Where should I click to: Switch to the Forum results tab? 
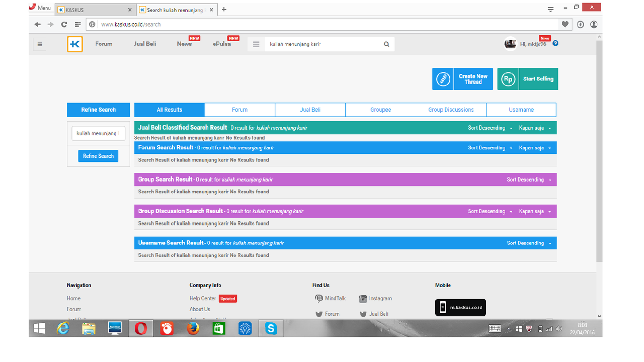(x=239, y=110)
